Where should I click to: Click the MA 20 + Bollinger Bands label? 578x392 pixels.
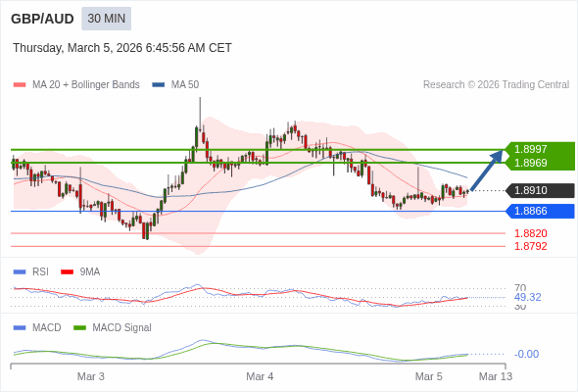(x=86, y=85)
